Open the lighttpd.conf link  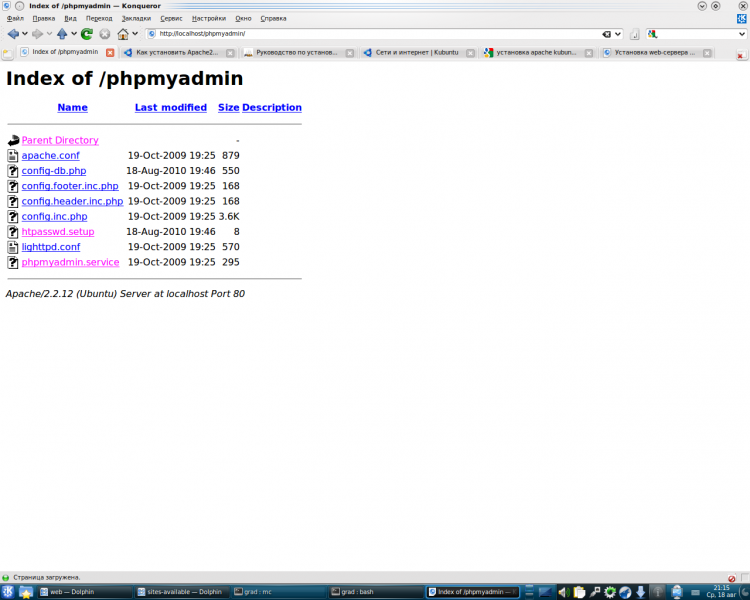point(51,247)
